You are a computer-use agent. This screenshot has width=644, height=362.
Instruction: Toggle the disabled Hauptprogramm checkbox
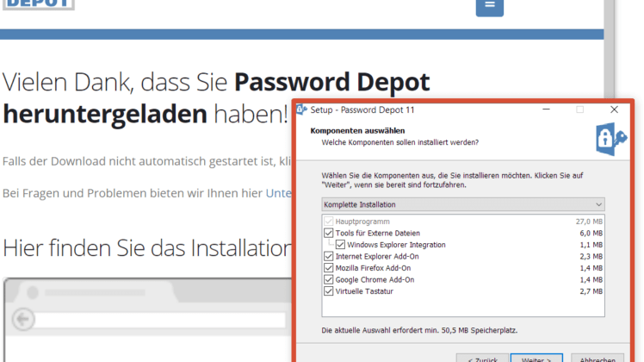(329, 222)
